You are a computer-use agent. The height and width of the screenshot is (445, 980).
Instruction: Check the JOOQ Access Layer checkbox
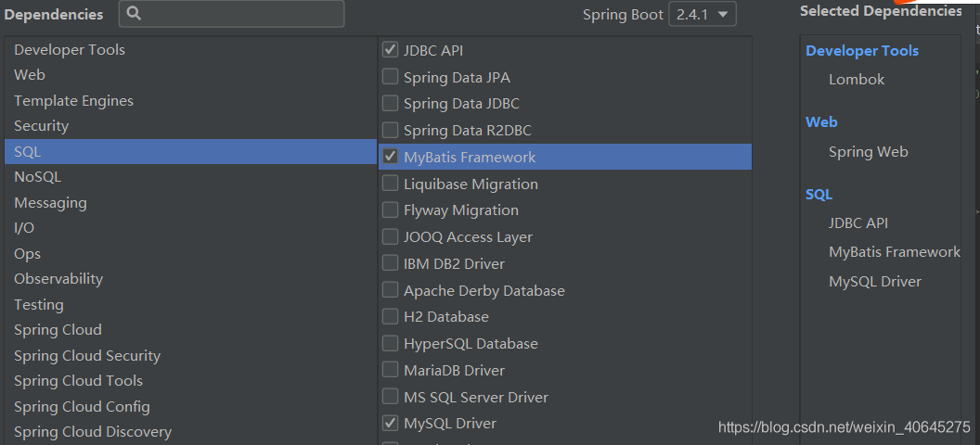[390, 236]
